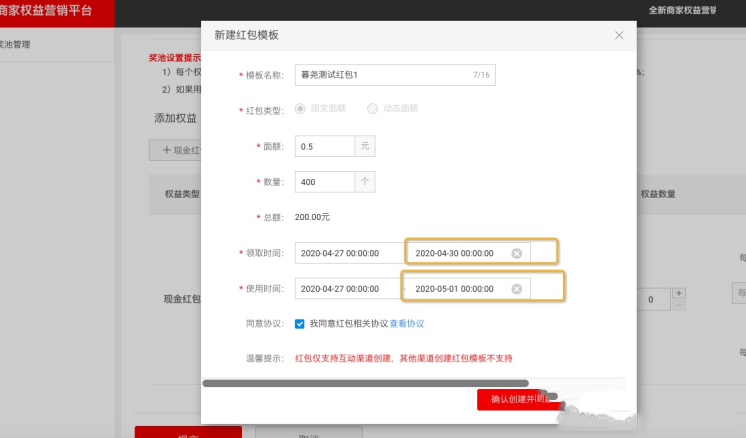Click the 确认创建并同步 button
This screenshot has width=746, height=438.
[x=520, y=399]
